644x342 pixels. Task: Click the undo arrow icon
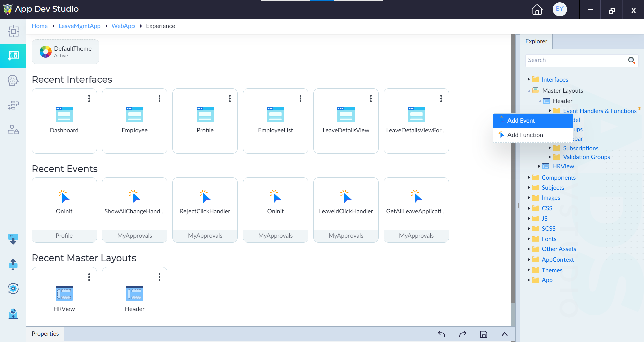pos(442,334)
